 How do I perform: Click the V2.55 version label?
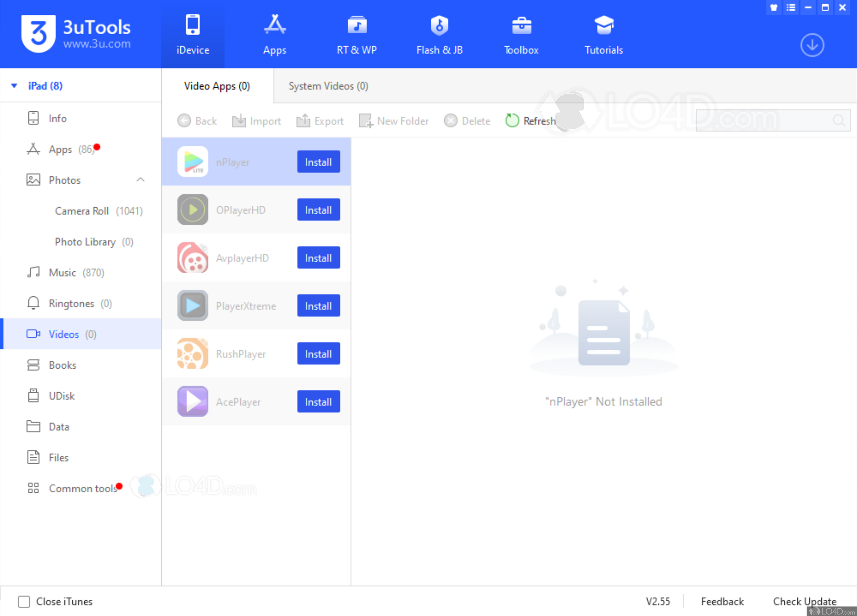tap(658, 602)
